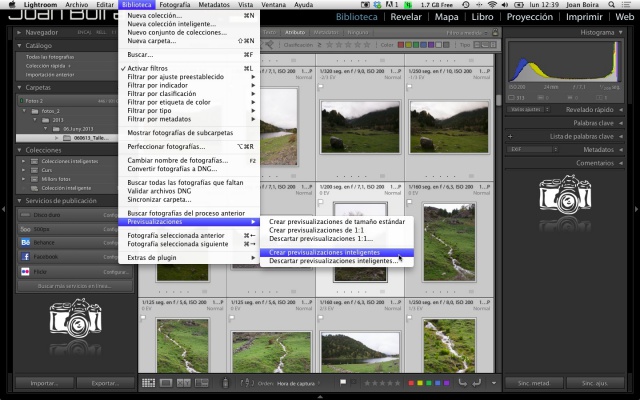Select the stream photo thumbnail 1/160 f/6,5
This screenshot has width=640, height=400.
pyautogui.click(x=449, y=242)
